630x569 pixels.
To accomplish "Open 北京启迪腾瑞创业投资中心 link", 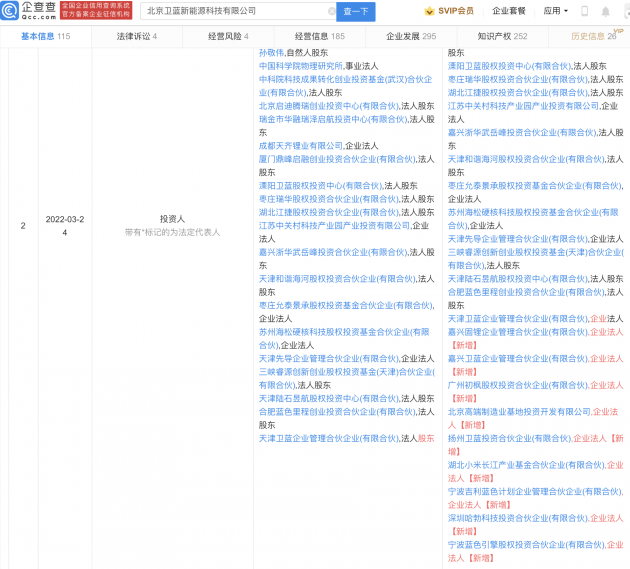I will click(329, 106).
